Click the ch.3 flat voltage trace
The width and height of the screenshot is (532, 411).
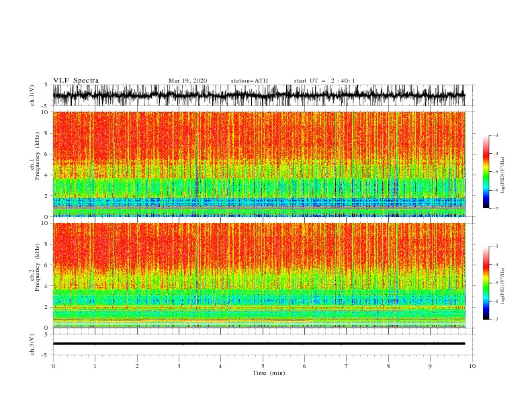pyautogui.click(x=259, y=344)
